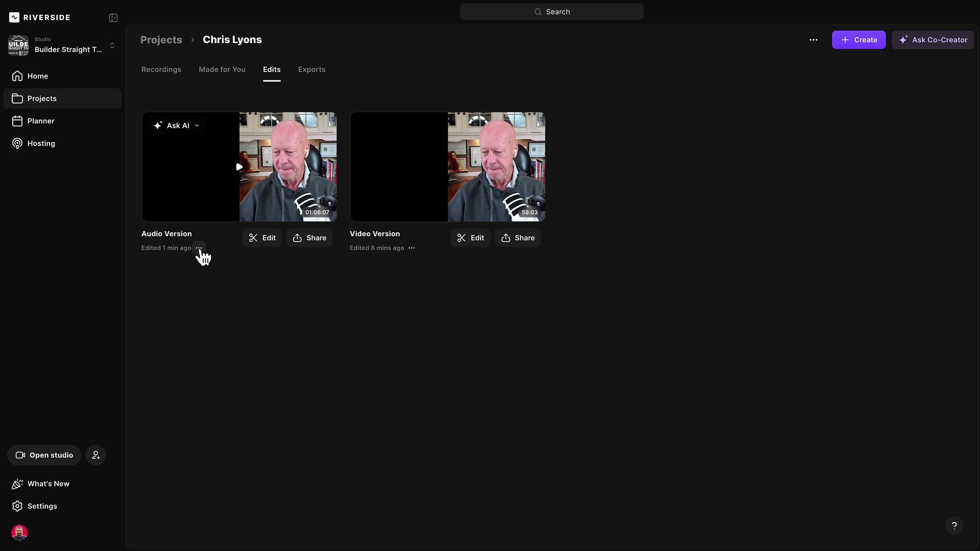Open What's New
This screenshot has width=980, height=551.
[48, 483]
